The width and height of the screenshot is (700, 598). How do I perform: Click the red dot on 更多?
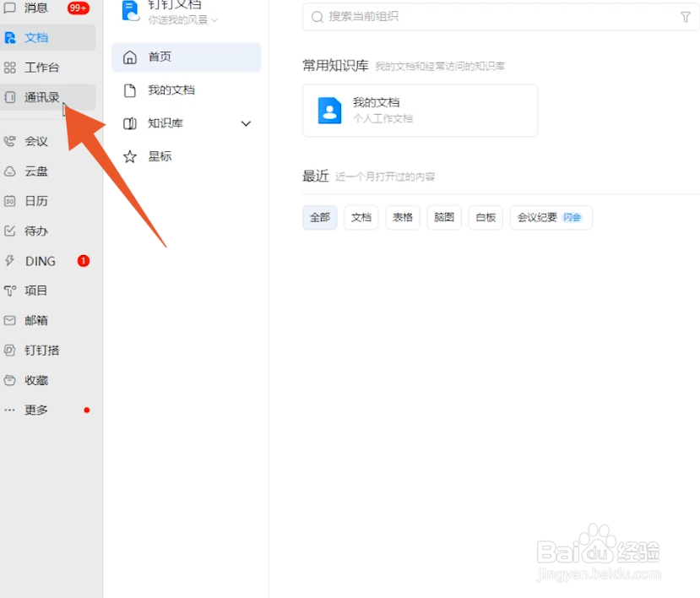pos(87,410)
